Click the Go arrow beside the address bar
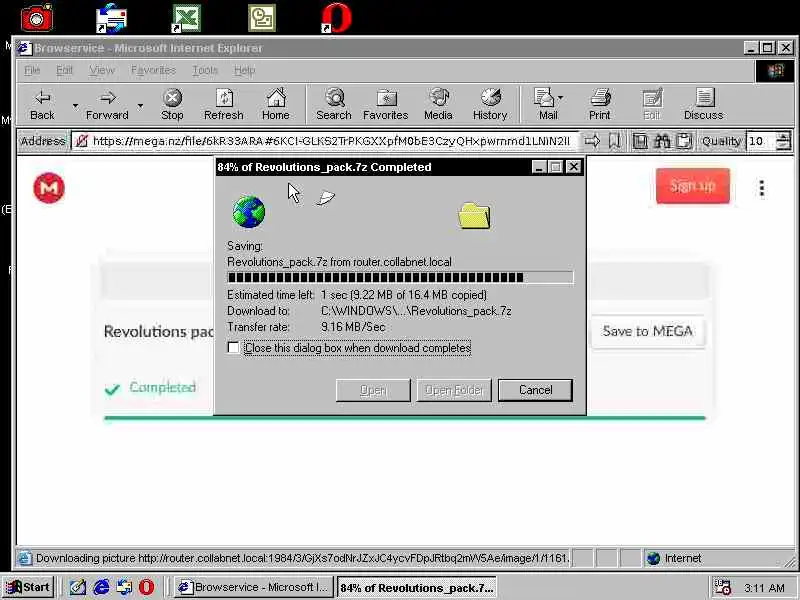 pos(592,141)
